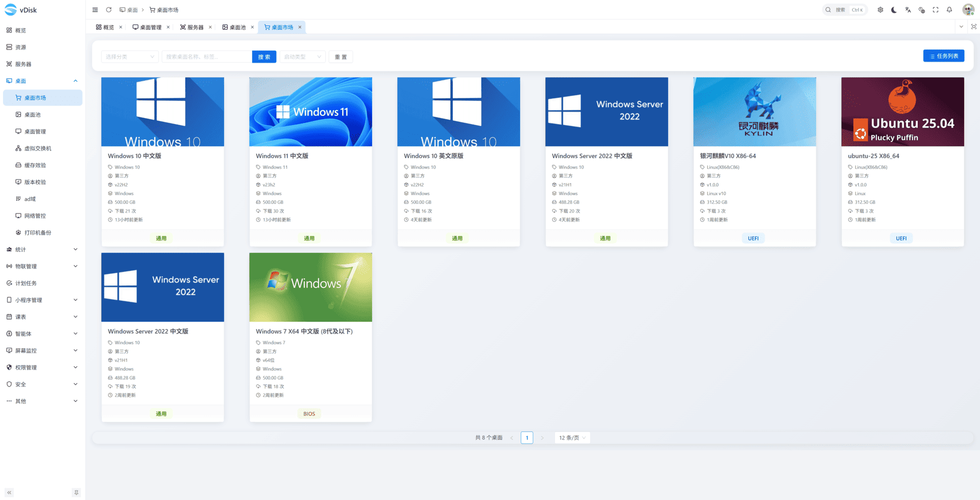980x500 pixels.
Task: Switch to the 服务器 tab
Action: point(192,27)
